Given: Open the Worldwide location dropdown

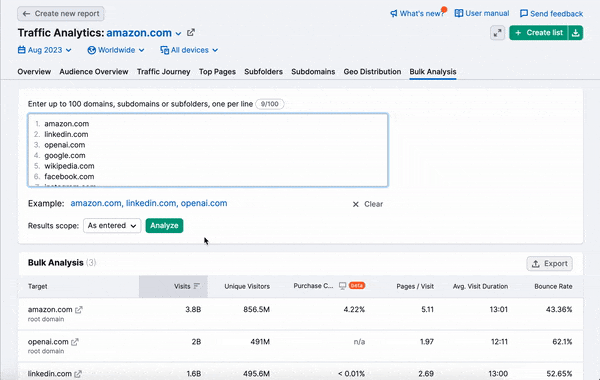Looking at the screenshot, I should [x=116, y=50].
